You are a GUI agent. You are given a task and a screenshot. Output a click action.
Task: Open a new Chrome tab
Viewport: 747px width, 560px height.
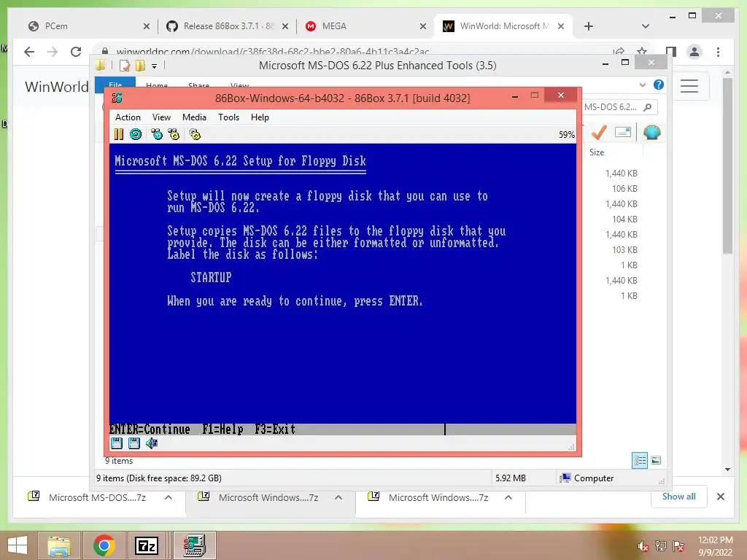589,26
